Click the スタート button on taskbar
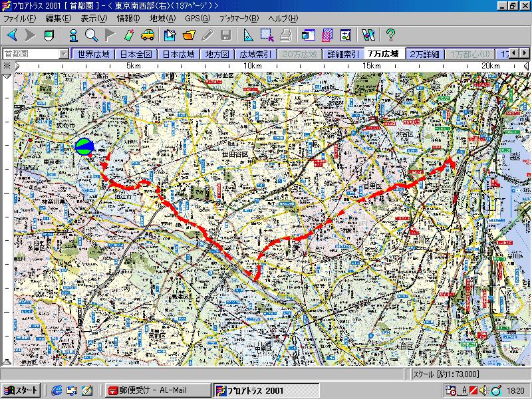This screenshot has width=532, height=399. pyautogui.click(x=21, y=390)
